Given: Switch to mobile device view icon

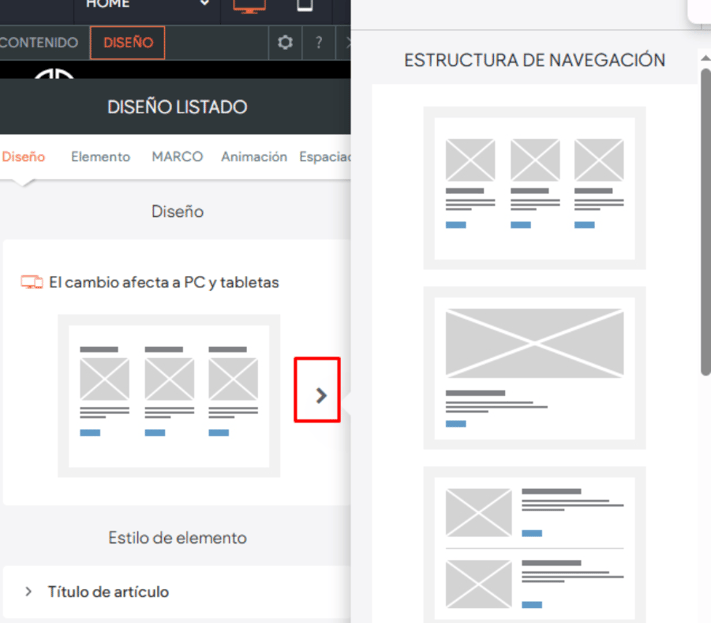Looking at the screenshot, I should point(305,7).
